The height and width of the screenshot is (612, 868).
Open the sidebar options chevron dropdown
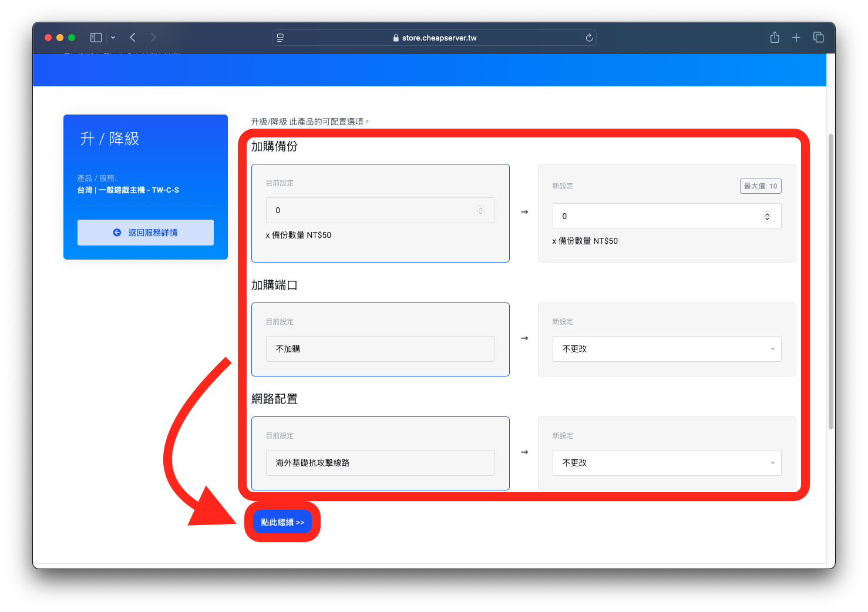coord(113,38)
